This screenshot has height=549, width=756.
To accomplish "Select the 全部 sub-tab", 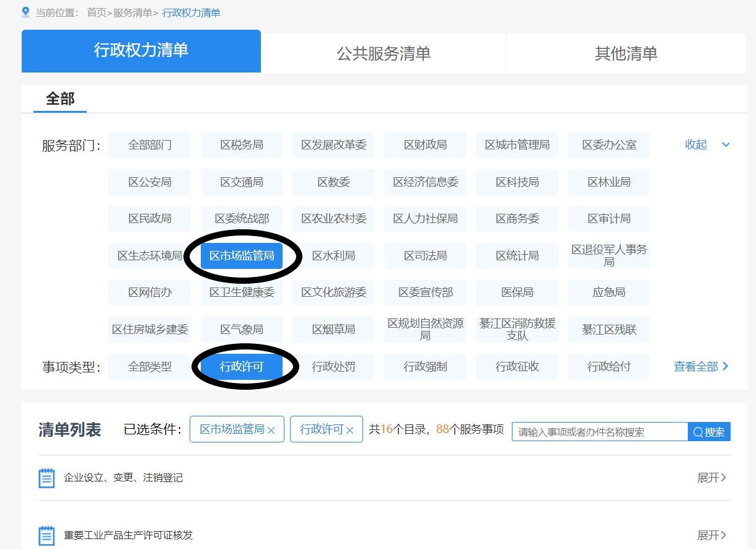I will coord(60,99).
